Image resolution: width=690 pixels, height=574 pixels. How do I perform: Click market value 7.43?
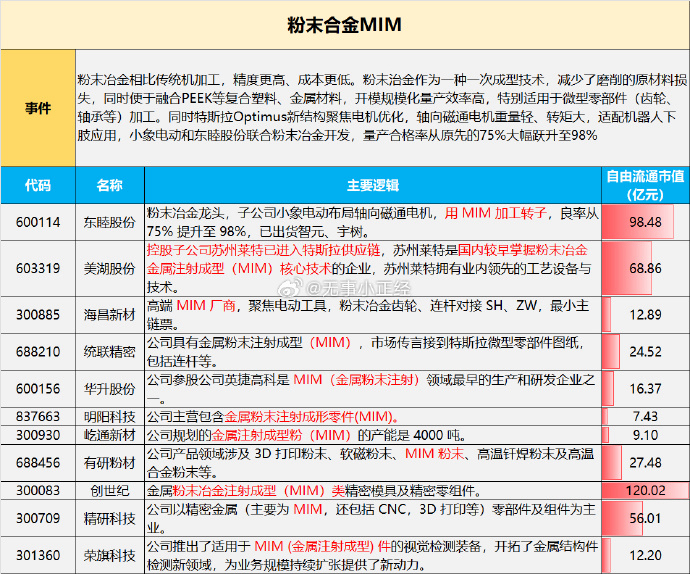click(645, 416)
